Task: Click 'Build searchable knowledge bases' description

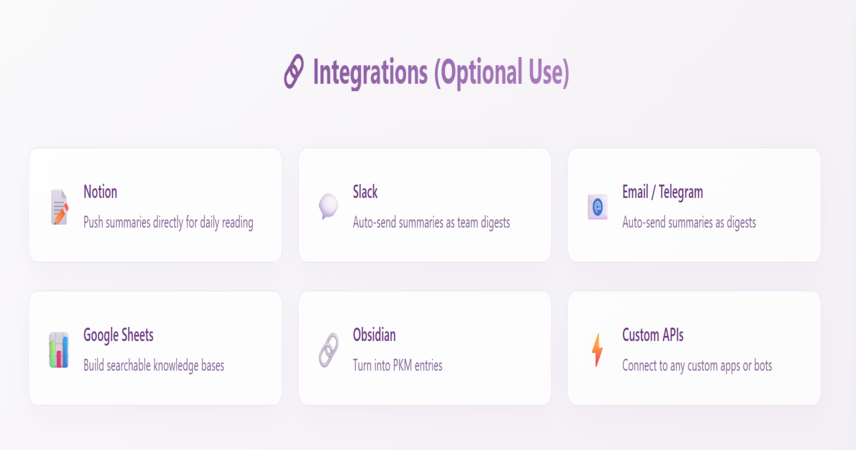Action: click(x=153, y=365)
